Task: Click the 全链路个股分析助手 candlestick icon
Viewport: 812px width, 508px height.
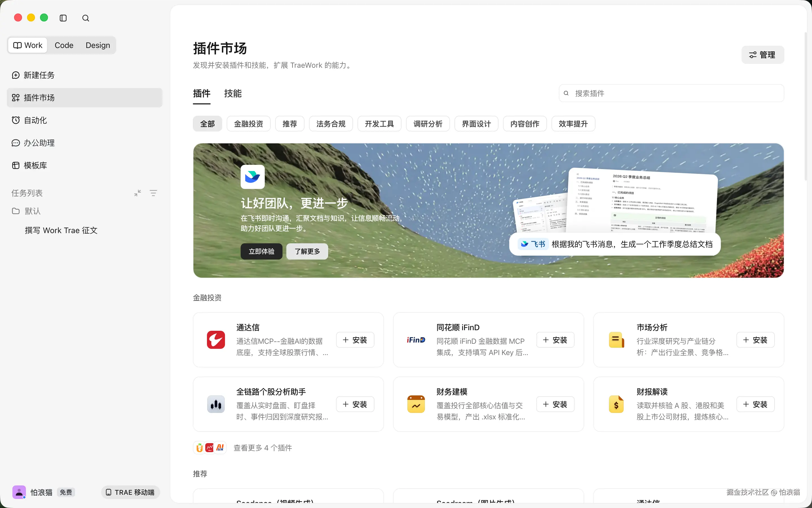Action: click(x=216, y=404)
